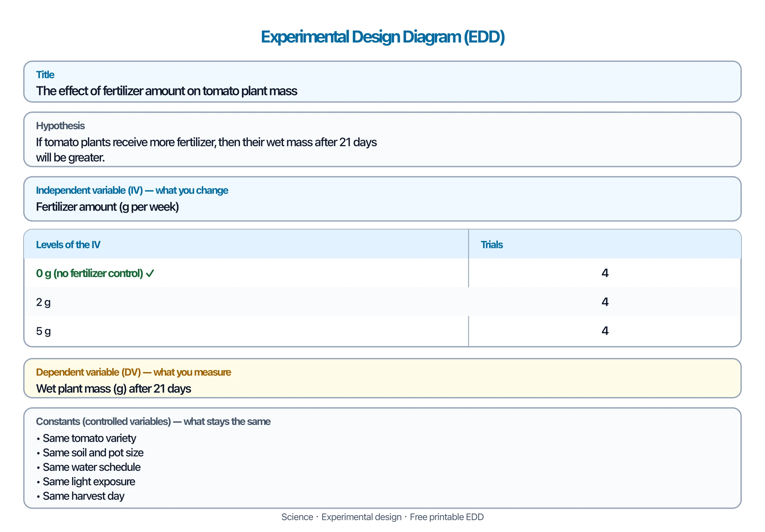Click the Trials column header
This screenshot has height=532, width=765.
492,244
